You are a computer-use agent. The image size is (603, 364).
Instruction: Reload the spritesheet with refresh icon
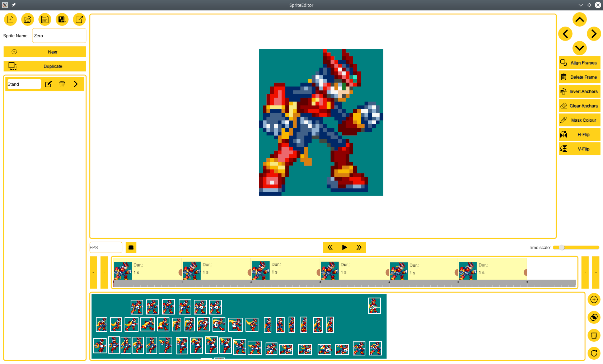594,353
